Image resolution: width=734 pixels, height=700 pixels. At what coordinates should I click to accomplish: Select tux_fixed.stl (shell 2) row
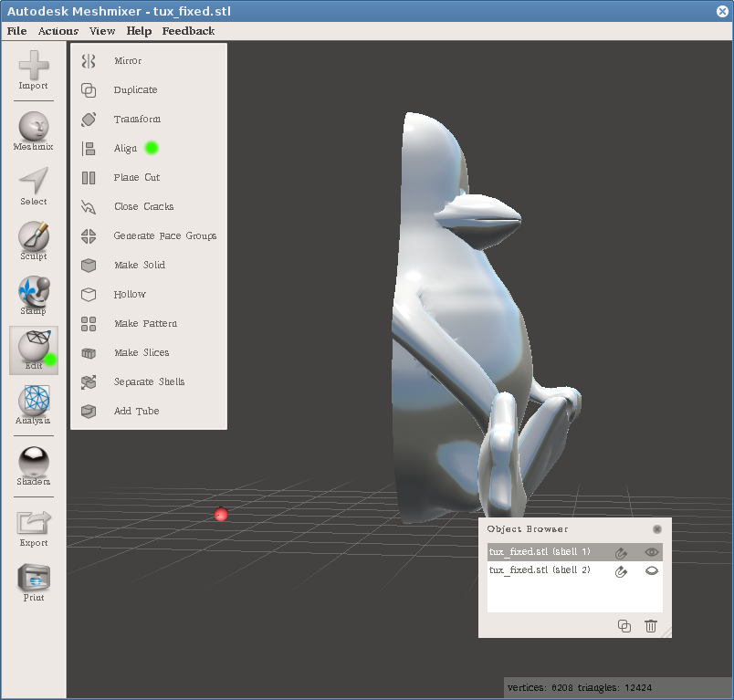575,570
